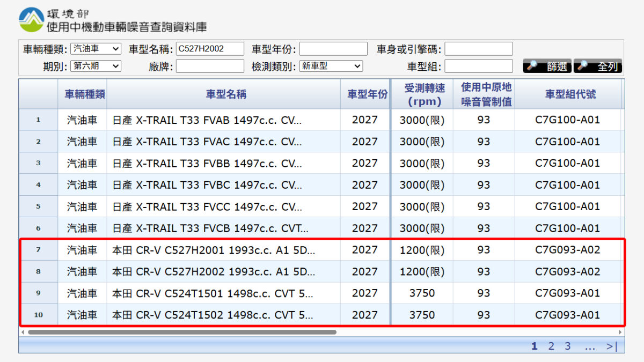The width and height of the screenshot is (644, 362).
Task: Click the 環境部 logo icon
Action: pos(32,20)
